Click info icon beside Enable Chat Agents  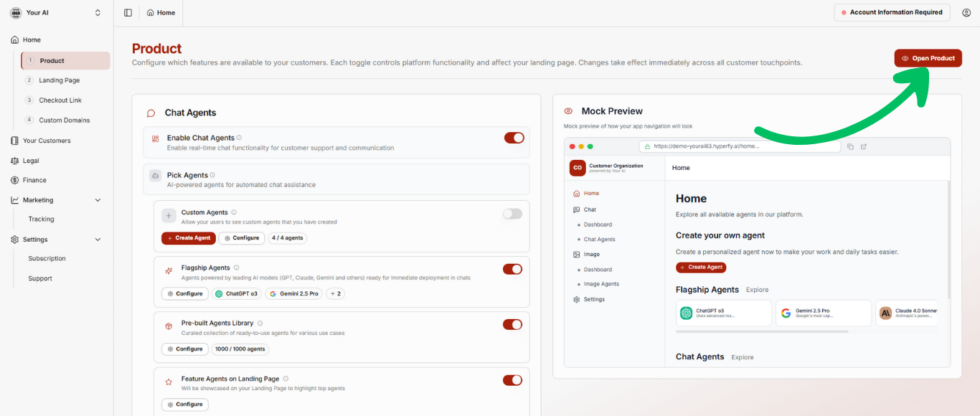(x=239, y=138)
